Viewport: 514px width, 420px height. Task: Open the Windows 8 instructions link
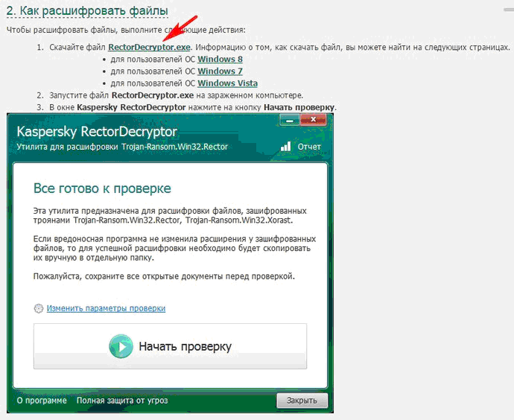pos(220,60)
